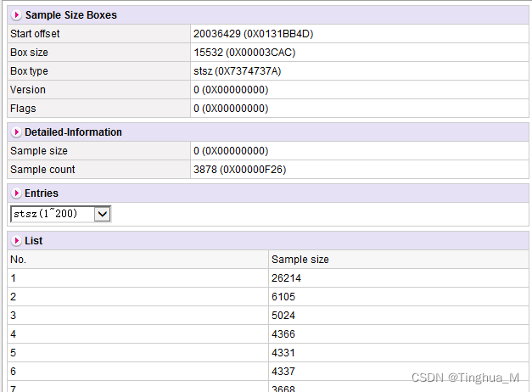Select sample size 5024 in row 3
This screenshot has height=392, width=532.
tap(283, 316)
